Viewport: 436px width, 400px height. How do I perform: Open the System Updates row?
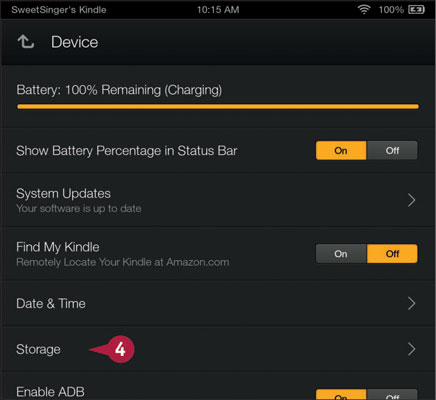(x=218, y=200)
